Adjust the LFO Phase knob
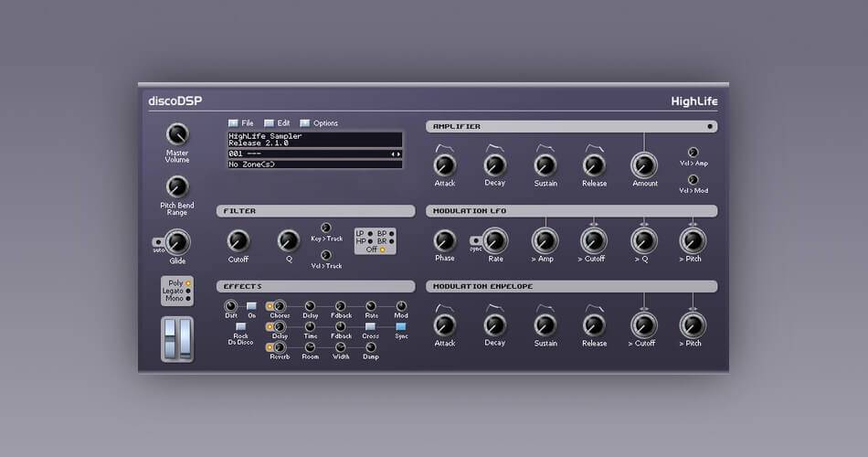Viewport: 868px width, 457px height. click(x=445, y=241)
